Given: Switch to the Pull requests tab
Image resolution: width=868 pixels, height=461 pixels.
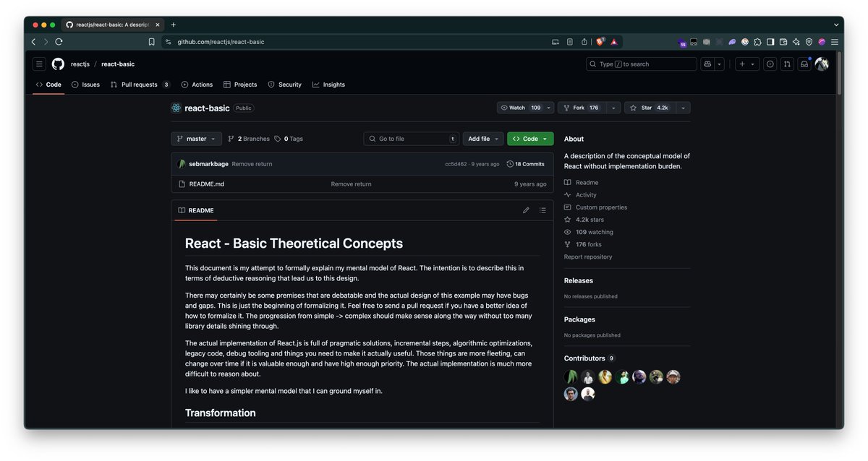Looking at the screenshot, I should coord(140,85).
